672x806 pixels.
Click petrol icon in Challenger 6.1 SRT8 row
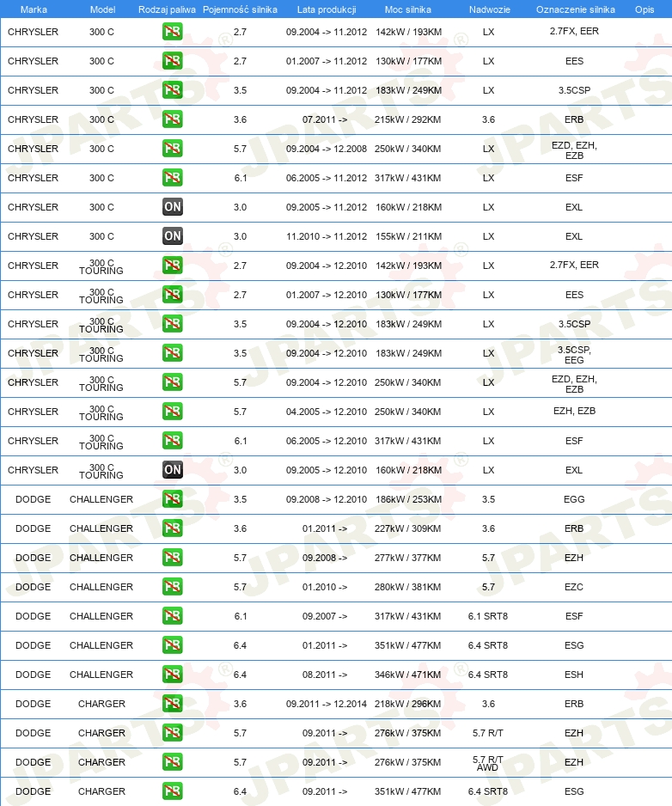click(172, 616)
